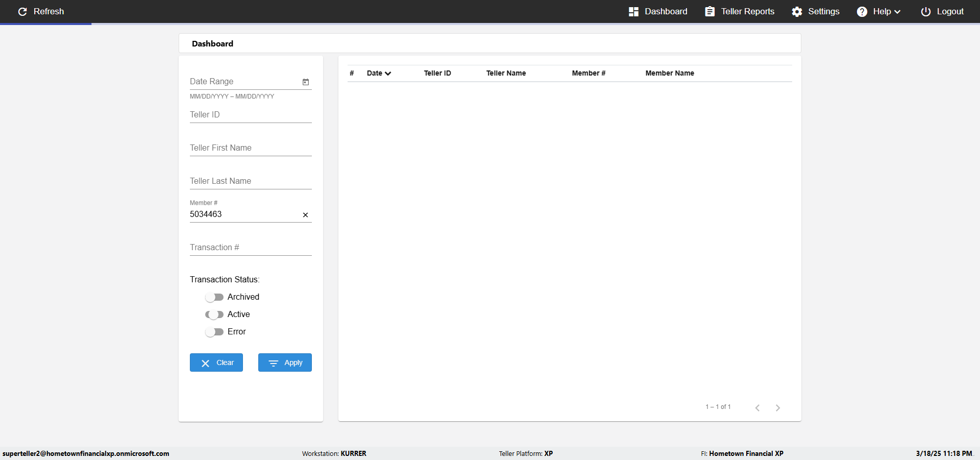
Task: Expand the Help dropdown menu
Action: [x=878, y=11]
